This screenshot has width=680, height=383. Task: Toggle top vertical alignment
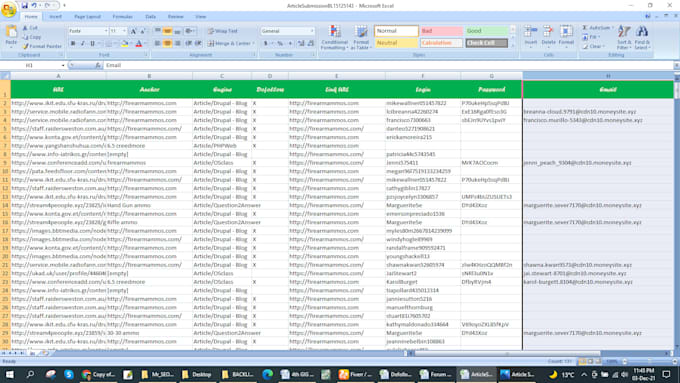point(157,31)
